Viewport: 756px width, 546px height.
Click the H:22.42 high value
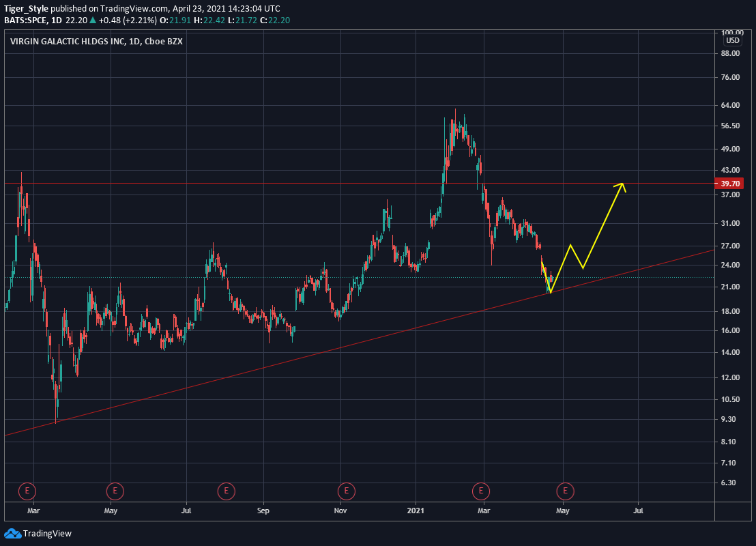coord(209,20)
